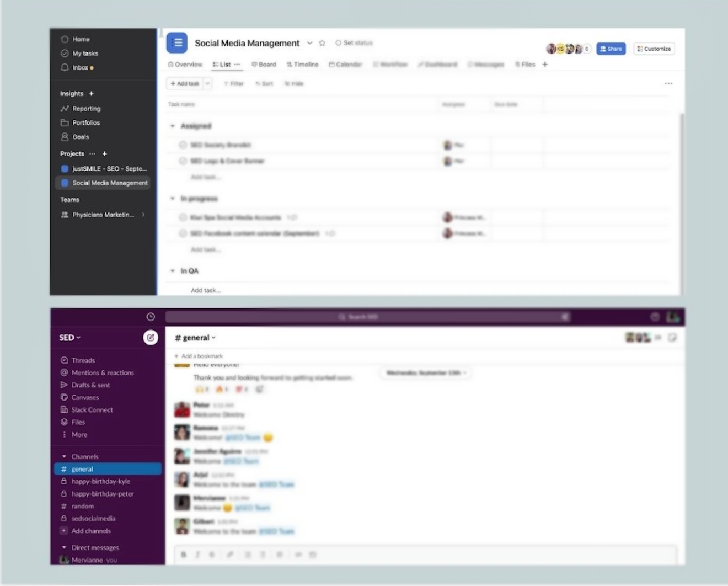Click the plus icon next to Insights
728x586 pixels.
[92, 94]
